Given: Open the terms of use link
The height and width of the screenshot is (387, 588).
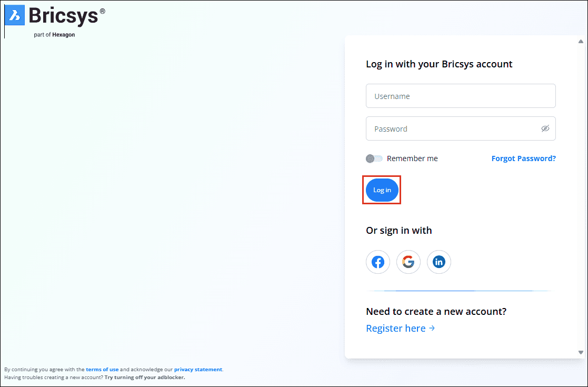Looking at the screenshot, I should 102,370.
